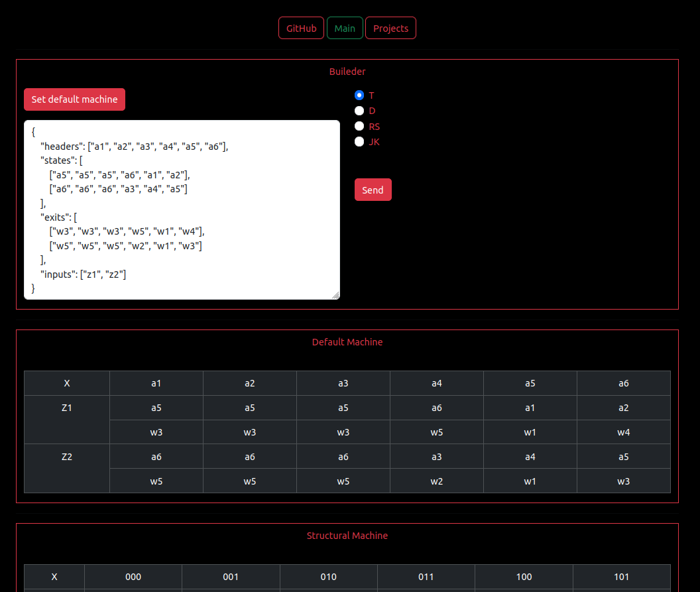
Task: Choose the D trigger radio option
Action: (359, 111)
